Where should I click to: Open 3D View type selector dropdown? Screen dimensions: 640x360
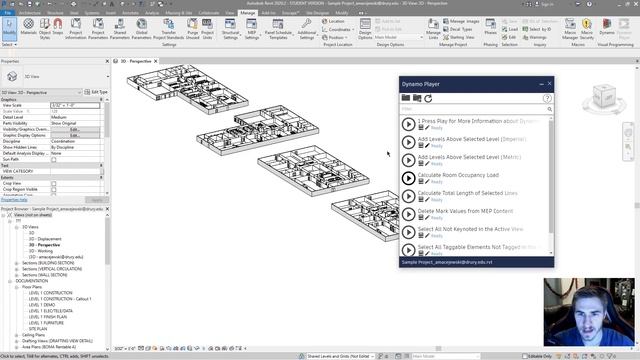click(108, 76)
